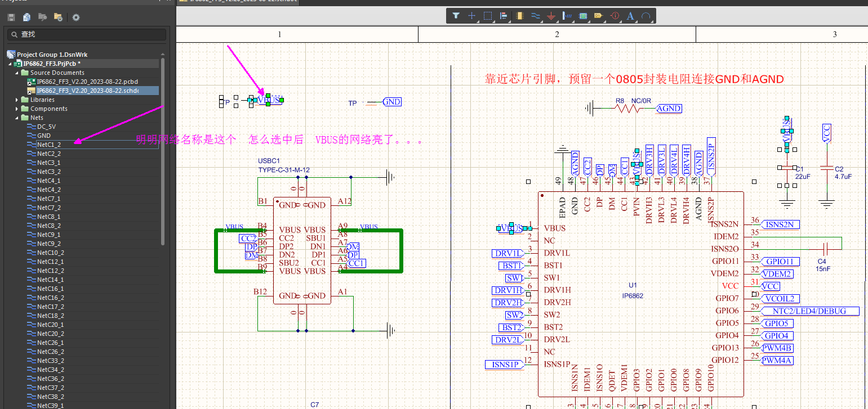Select net NetC10_2
This screenshot has width=868, height=409.
pyautogui.click(x=51, y=253)
